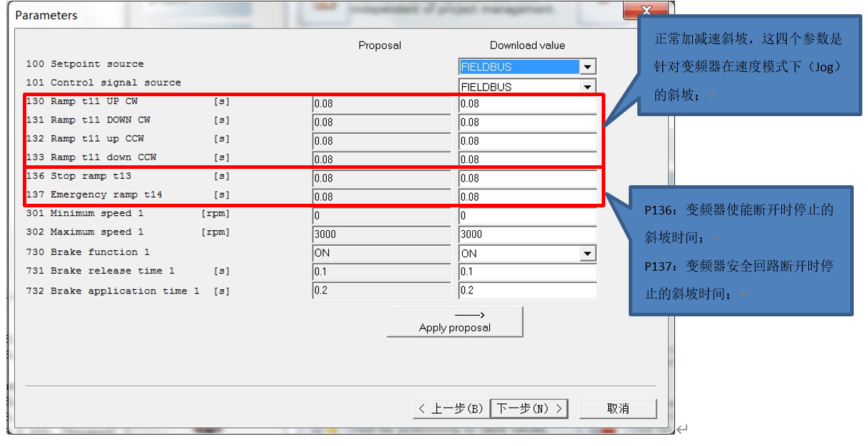The height and width of the screenshot is (446, 868).
Task: Open Brake function 1 dropdown
Action: (x=587, y=253)
